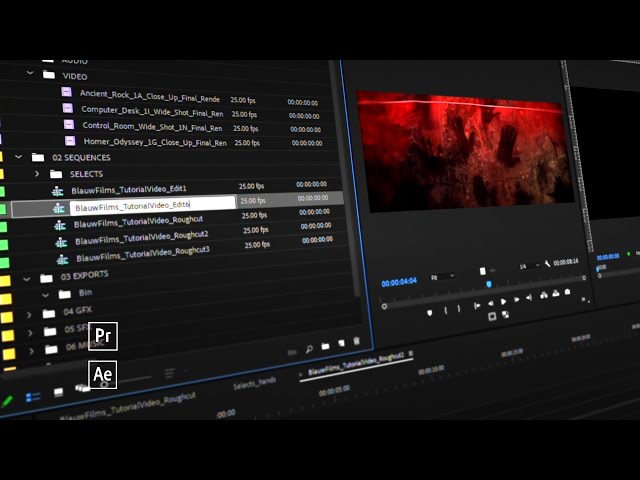640x480 pixels.
Task: Switch to the Selects_hands timeline tab
Action: click(254, 383)
